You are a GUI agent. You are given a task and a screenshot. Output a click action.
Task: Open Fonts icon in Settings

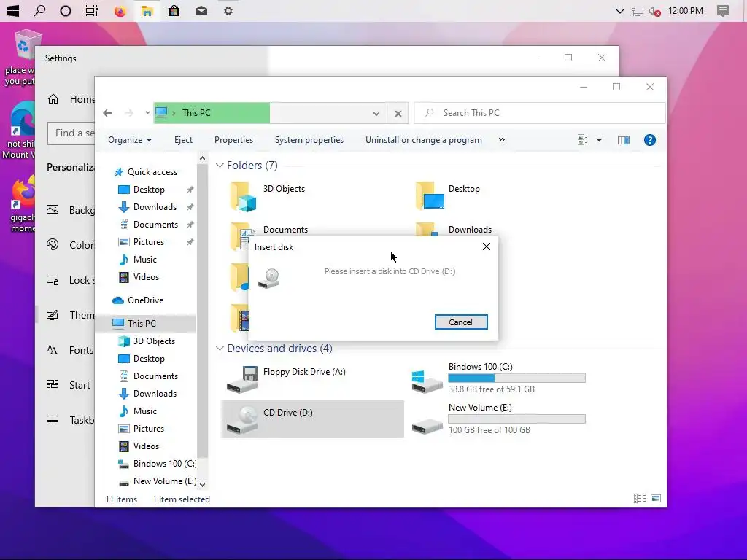point(53,350)
